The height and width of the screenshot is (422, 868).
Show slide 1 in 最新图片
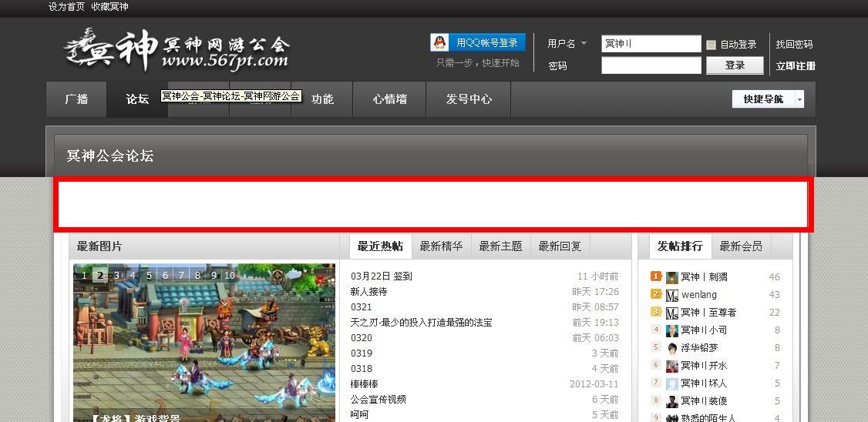tap(84, 275)
